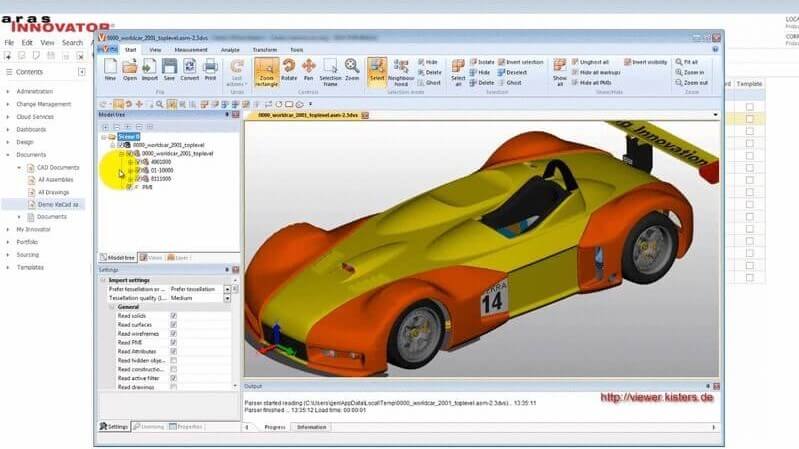Viewport: 799px width, 449px height.
Task: Click Isolate in Selection group
Action: pyautogui.click(x=482, y=62)
